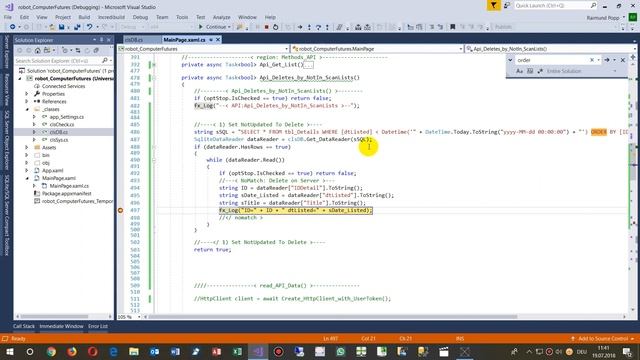
Task: Collapse the _classes folder
Action: (27, 109)
